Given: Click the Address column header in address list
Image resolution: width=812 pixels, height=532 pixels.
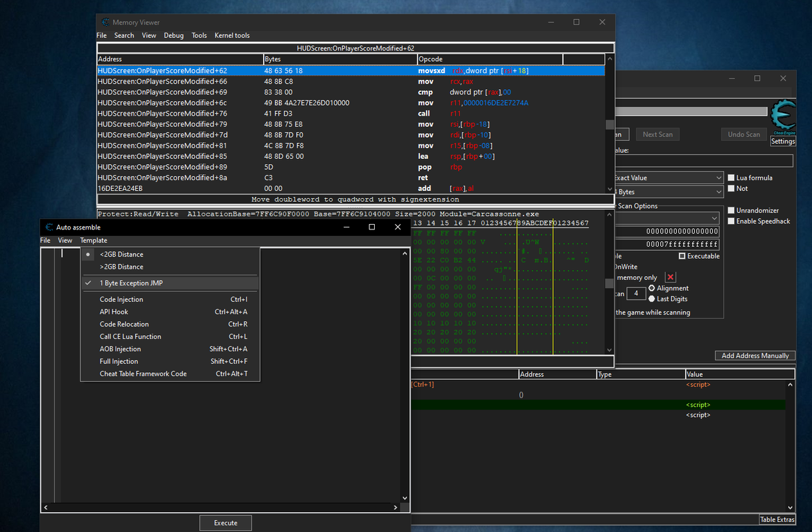Looking at the screenshot, I should (x=557, y=374).
